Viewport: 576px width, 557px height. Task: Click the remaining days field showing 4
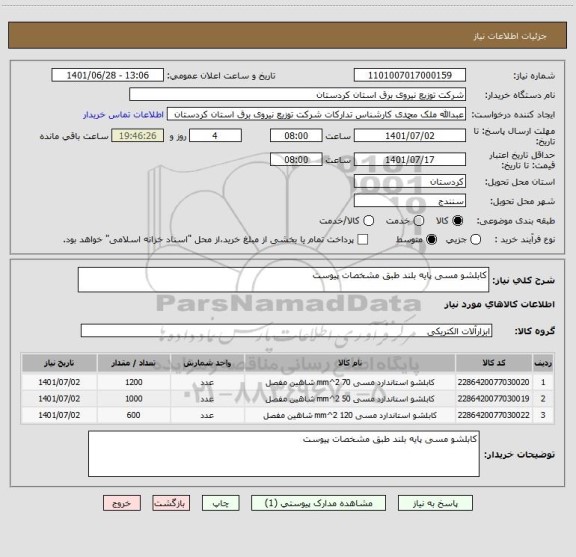[x=215, y=136]
